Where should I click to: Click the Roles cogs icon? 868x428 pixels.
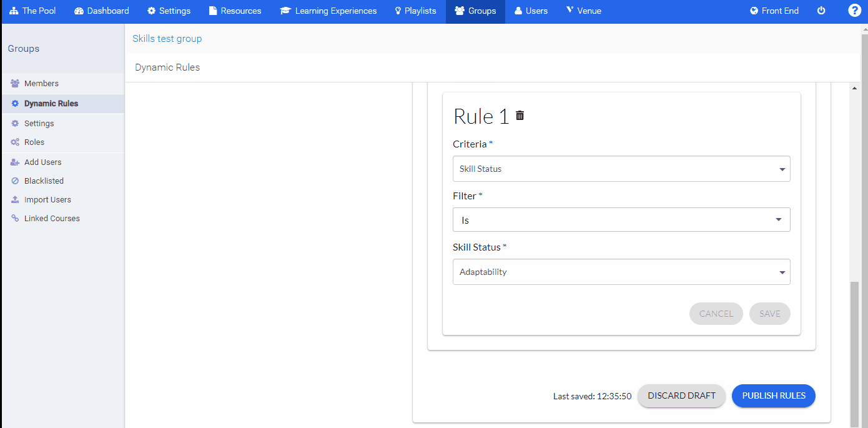14,142
